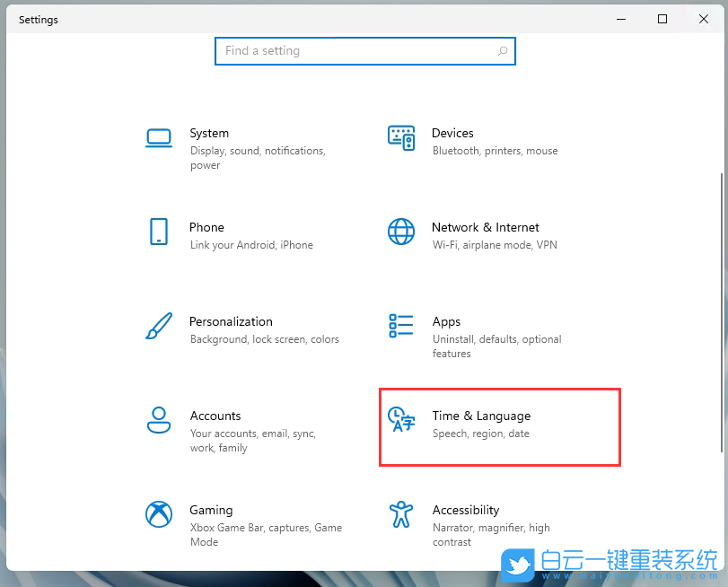Screen dimensions: 728x587
Task: Open Time & Language title text
Action: pyautogui.click(x=481, y=416)
